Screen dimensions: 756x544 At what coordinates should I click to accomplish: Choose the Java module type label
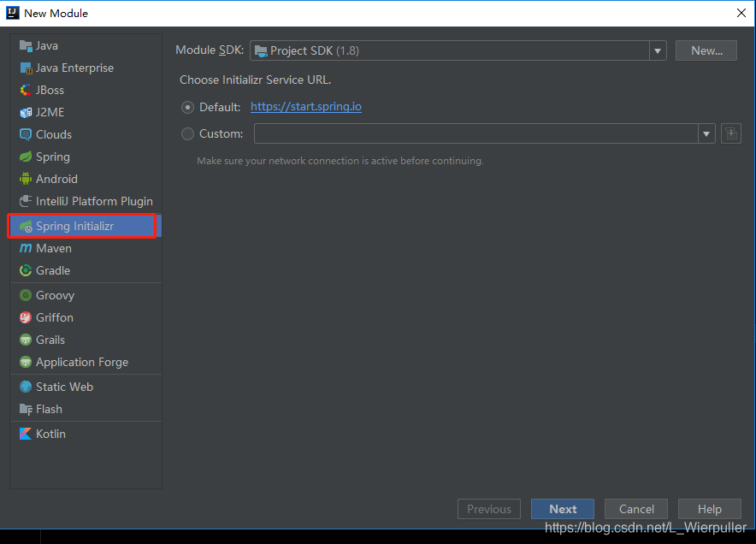[47, 46]
